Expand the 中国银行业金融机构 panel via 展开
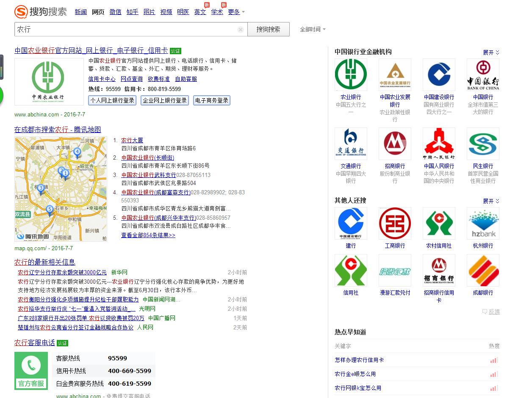This screenshot has width=532, height=398. click(491, 53)
